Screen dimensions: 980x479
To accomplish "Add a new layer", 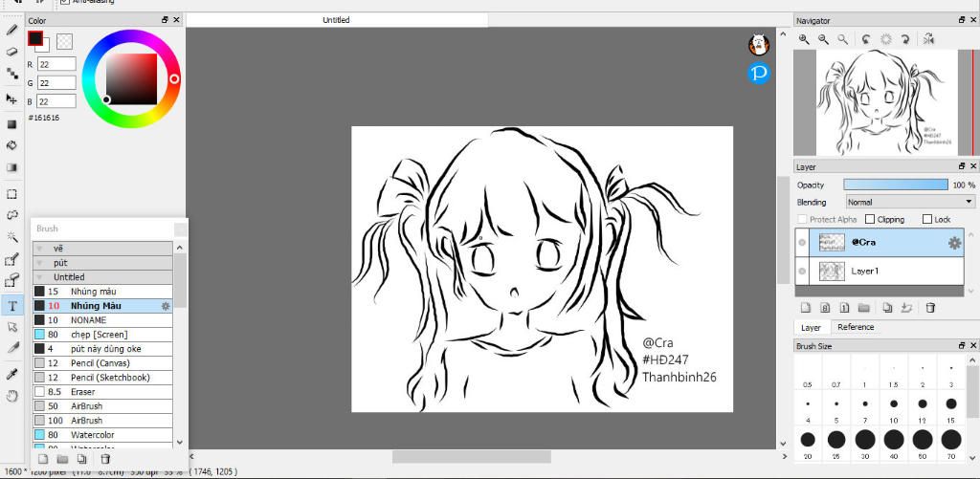I will tap(806, 307).
